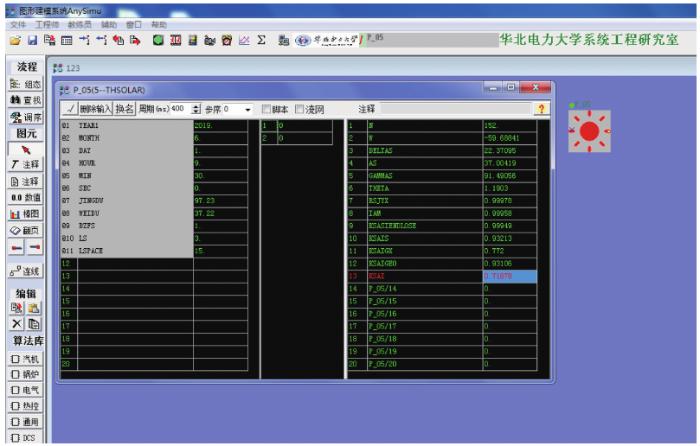Click the 换名 rename button
This screenshot has height=446, width=700.
tap(125, 109)
